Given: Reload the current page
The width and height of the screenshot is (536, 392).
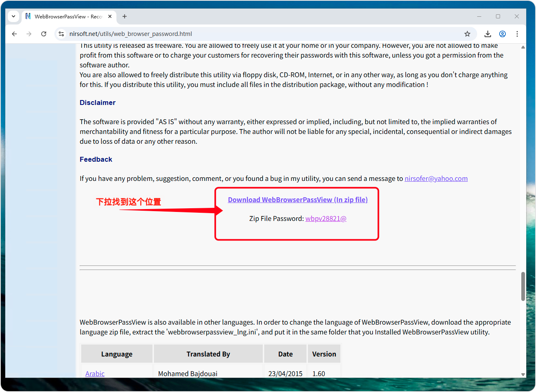Looking at the screenshot, I should [x=44, y=34].
